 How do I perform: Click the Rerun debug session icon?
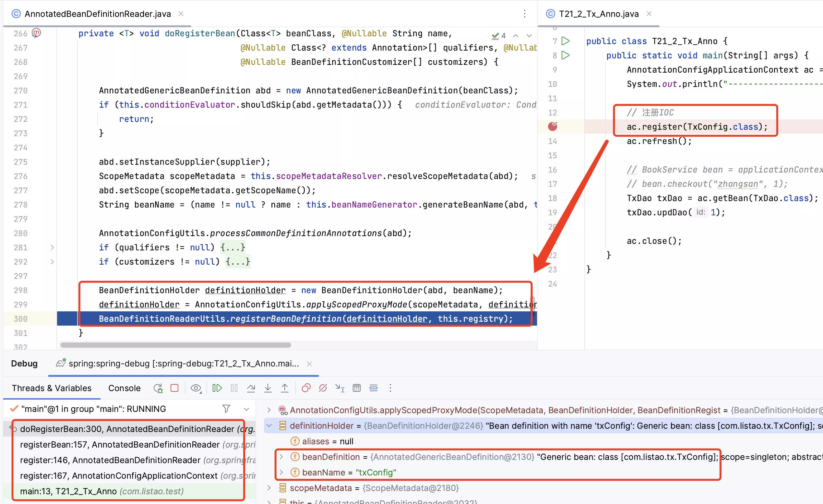pos(158,388)
